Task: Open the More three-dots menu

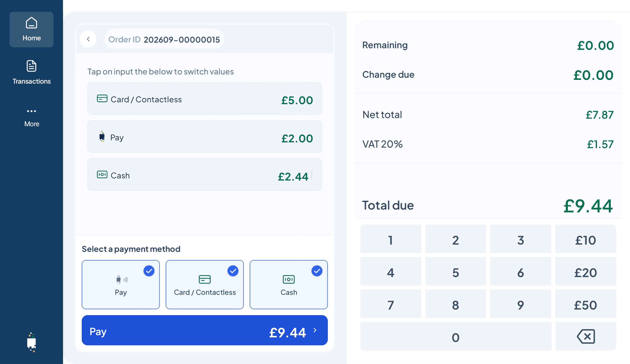Action: [x=31, y=111]
